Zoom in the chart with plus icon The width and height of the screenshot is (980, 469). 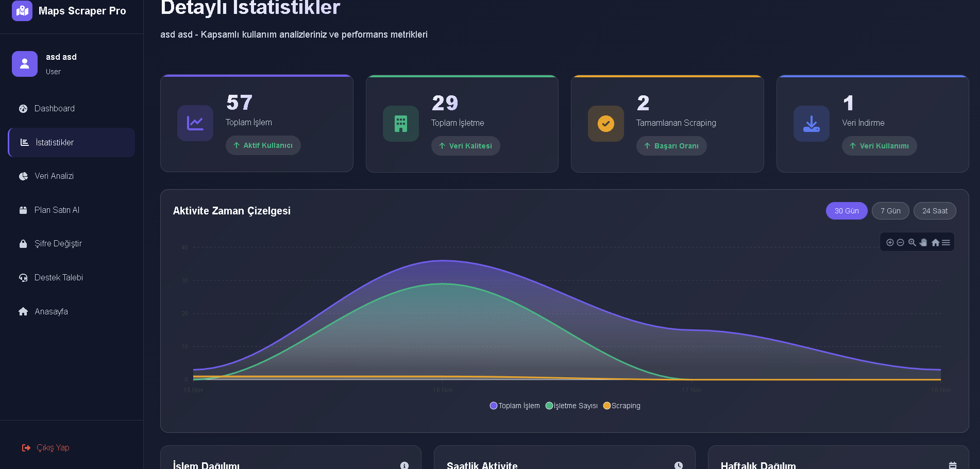890,242
